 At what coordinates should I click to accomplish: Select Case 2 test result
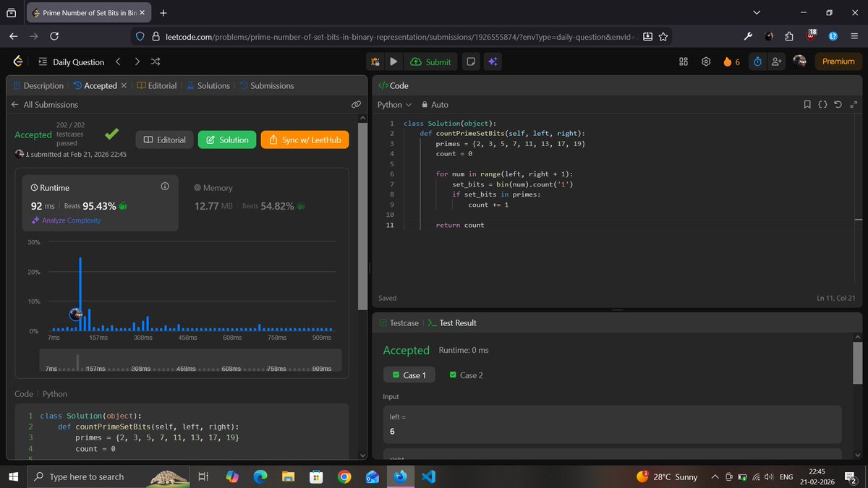pyautogui.click(x=466, y=374)
